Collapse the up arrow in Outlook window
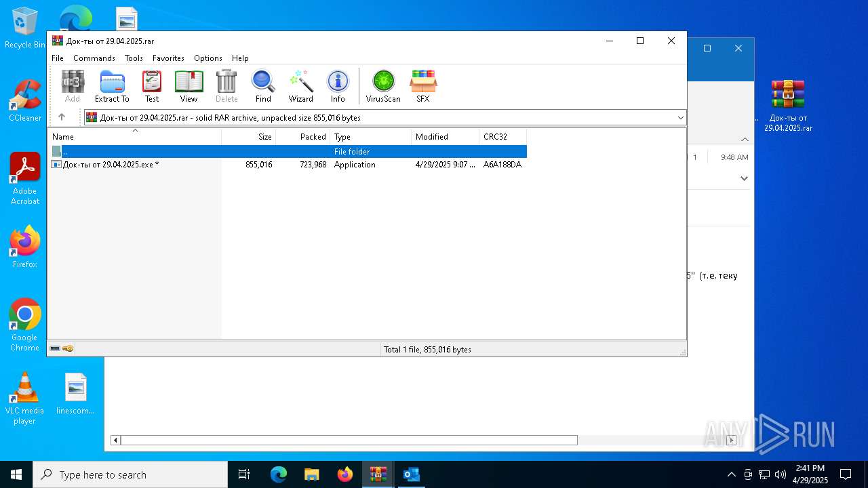This screenshot has height=488, width=868. (x=745, y=139)
